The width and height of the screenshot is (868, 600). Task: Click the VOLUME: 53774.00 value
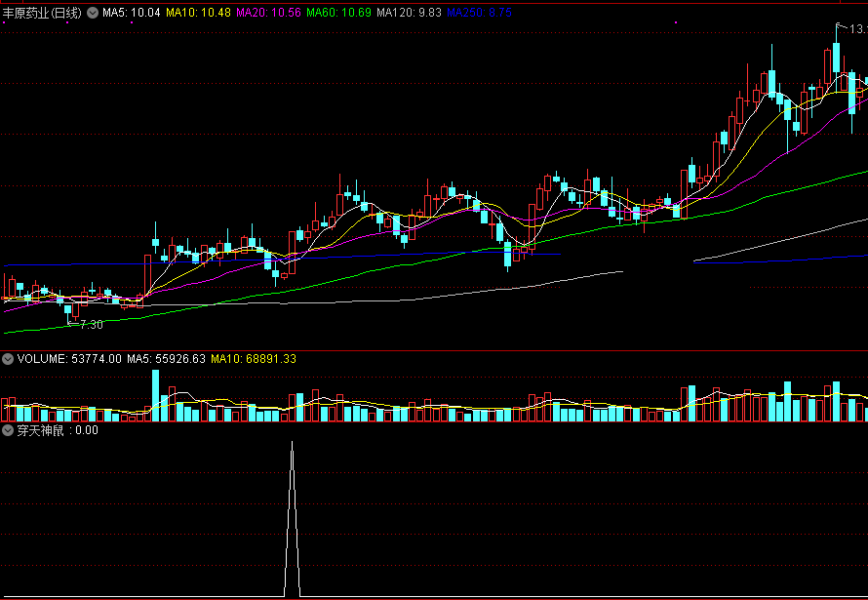[69, 359]
